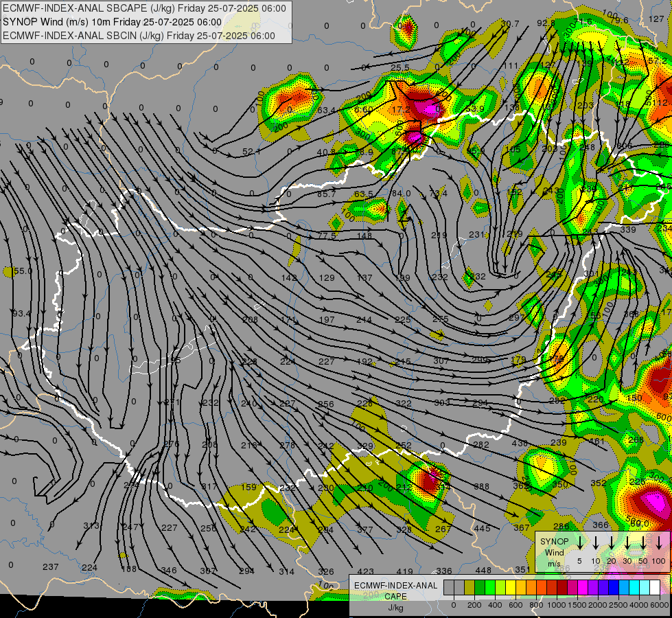The image size is (672, 618).
Task: Click the value 237 on the map
Action: click(x=51, y=567)
